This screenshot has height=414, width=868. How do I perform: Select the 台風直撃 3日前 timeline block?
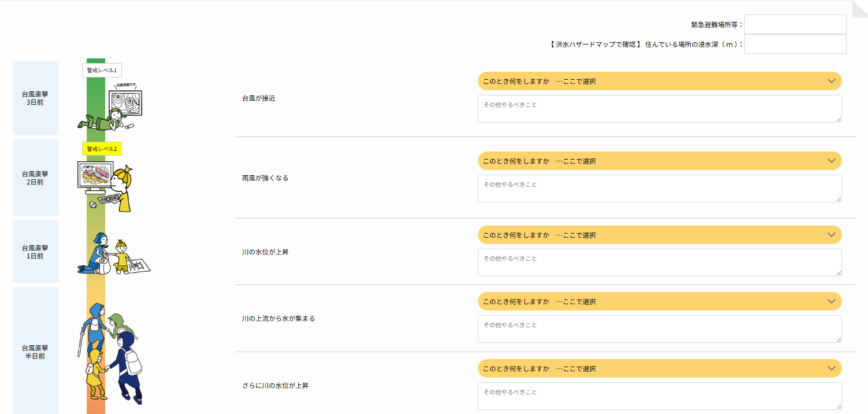point(36,98)
